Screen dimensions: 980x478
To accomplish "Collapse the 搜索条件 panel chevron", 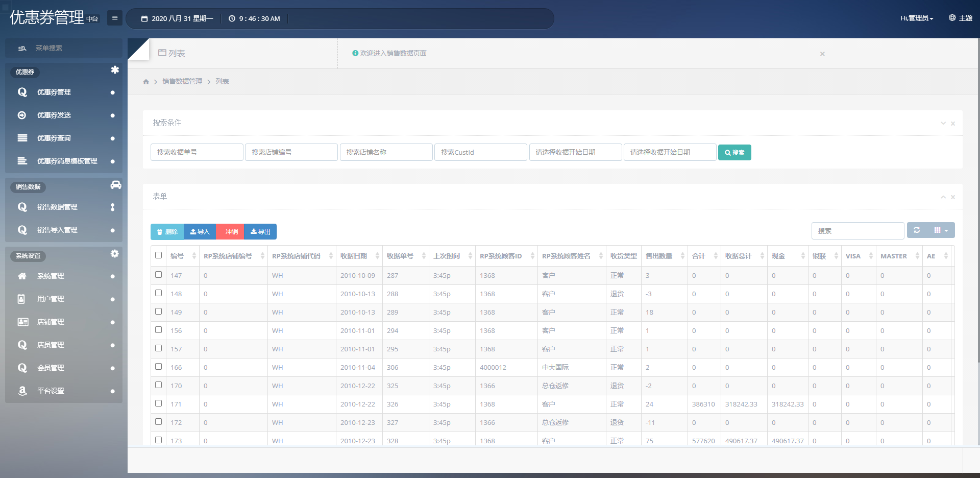I will [x=943, y=123].
